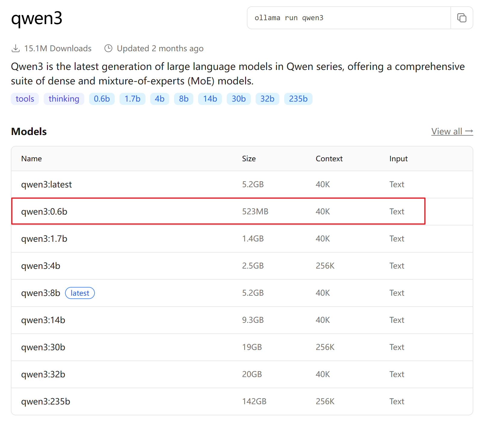Click the 235b size tag
This screenshot has height=425, width=504.
tap(298, 99)
